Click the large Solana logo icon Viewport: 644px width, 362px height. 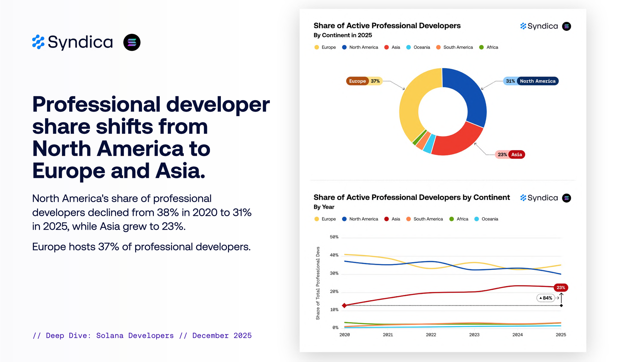[132, 42]
